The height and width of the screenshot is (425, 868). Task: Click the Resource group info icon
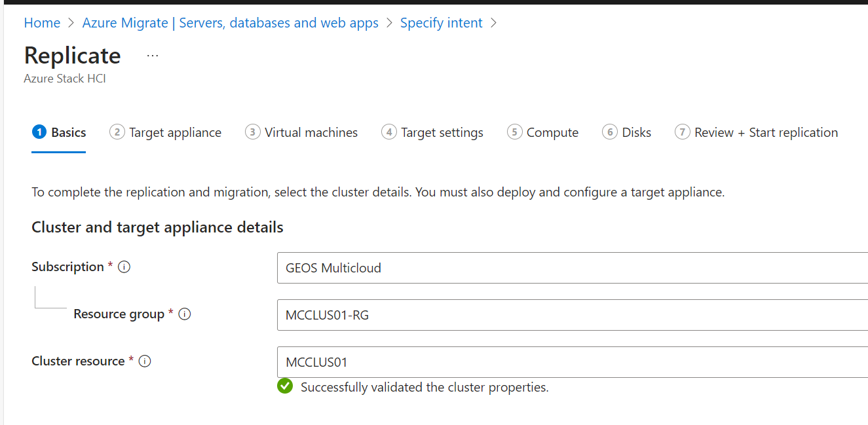click(184, 314)
